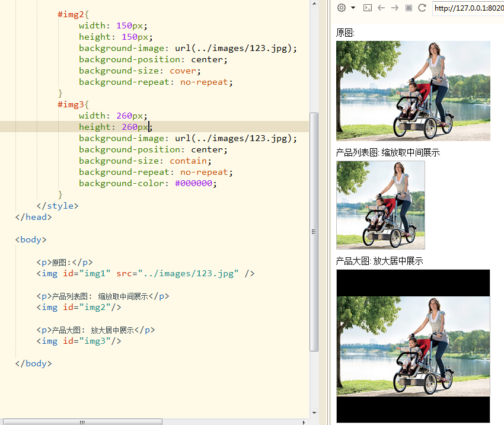Click the '</style>' closing tag

point(58,206)
